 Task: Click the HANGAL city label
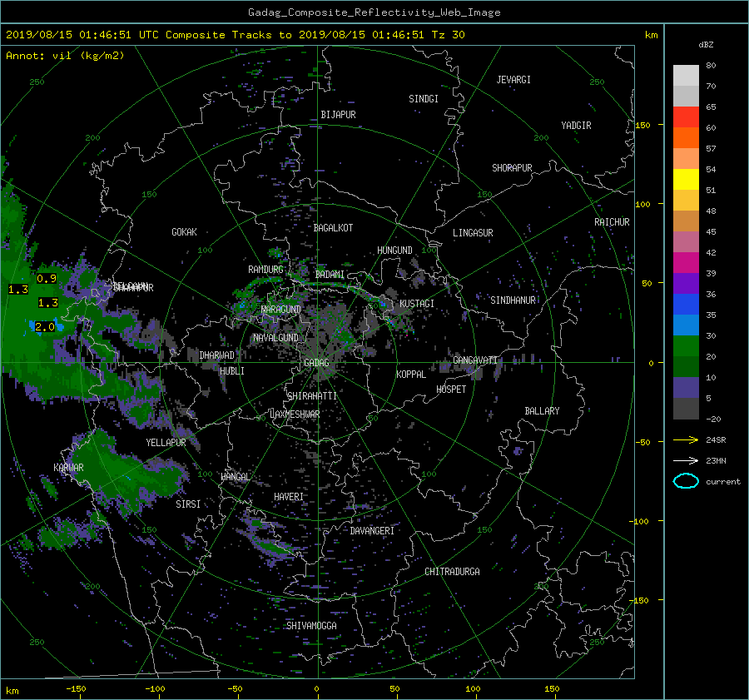(x=235, y=477)
